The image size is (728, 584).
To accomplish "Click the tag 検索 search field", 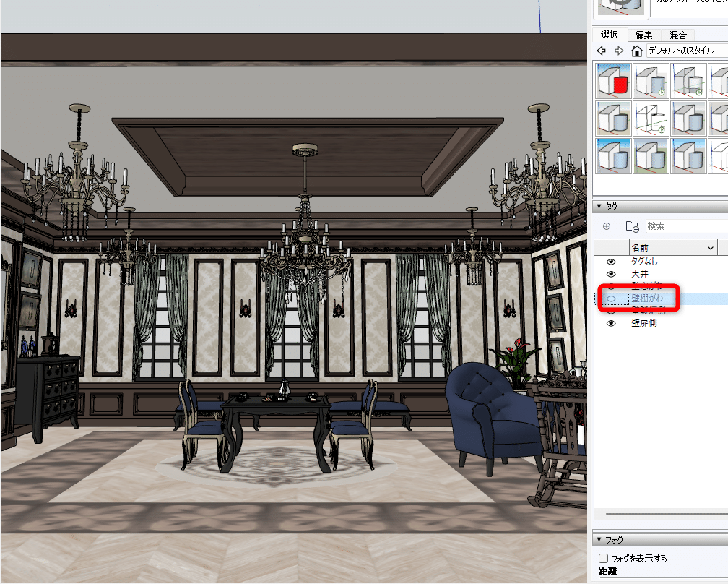I will point(687,226).
